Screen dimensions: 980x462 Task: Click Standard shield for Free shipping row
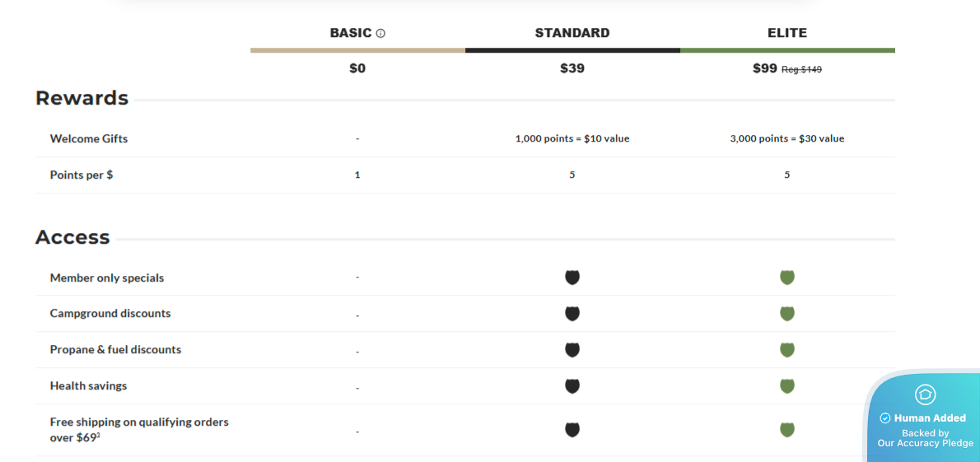click(572, 429)
